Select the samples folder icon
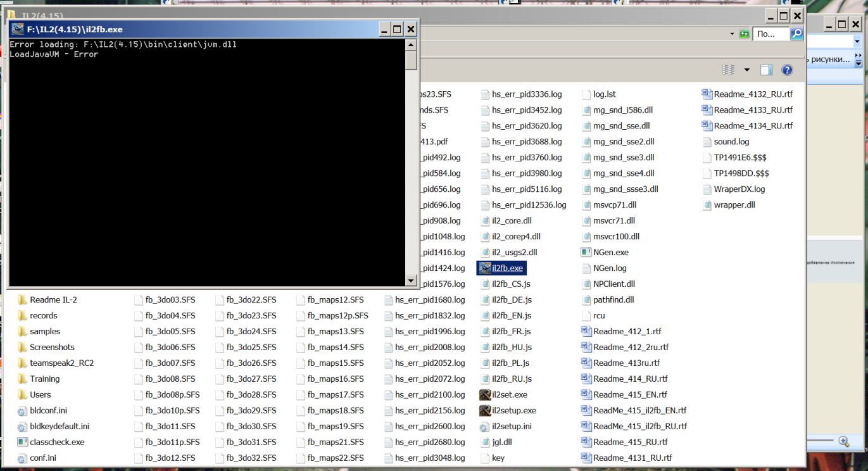This screenshot has height=471, width=868. [23, 332]
